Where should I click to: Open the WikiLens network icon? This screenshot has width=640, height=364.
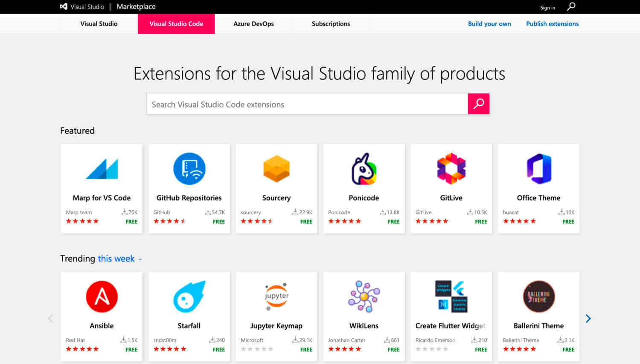tap(364, 297)
